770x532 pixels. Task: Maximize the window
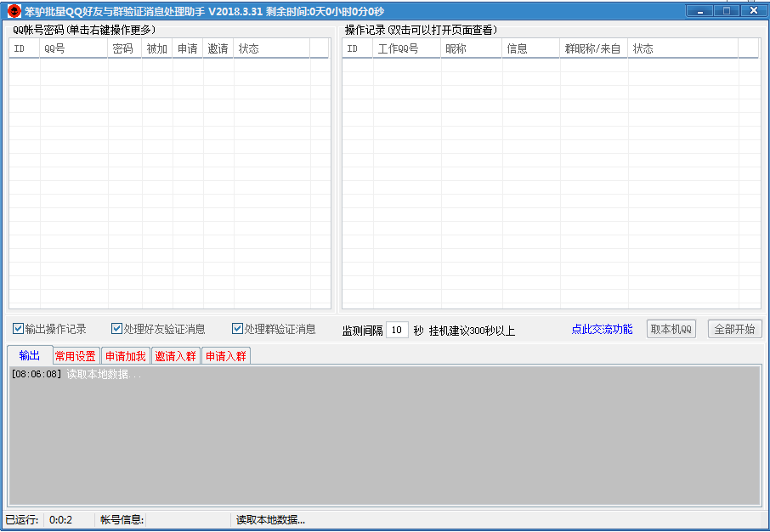point(727,10)
